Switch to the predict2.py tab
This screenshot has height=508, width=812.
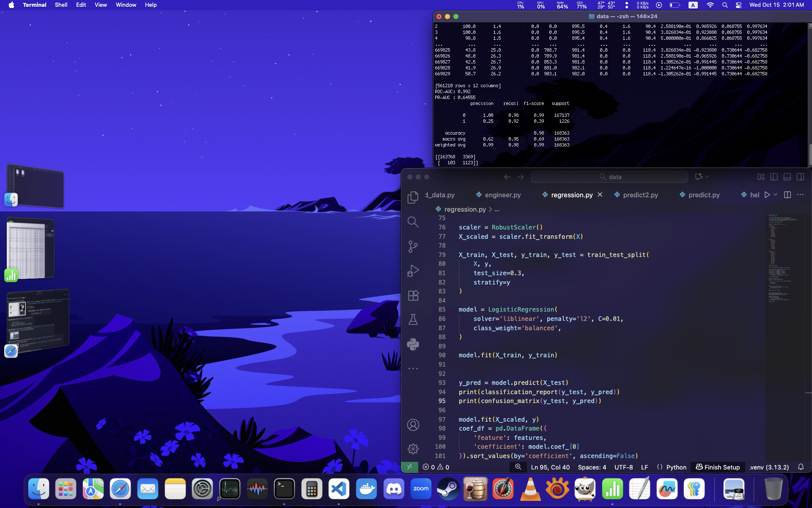point(640,195)
